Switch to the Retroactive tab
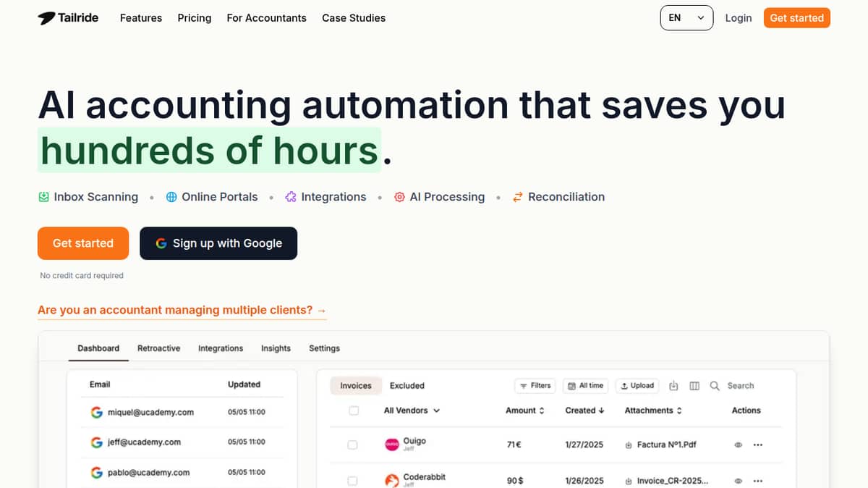 (158, 348)
